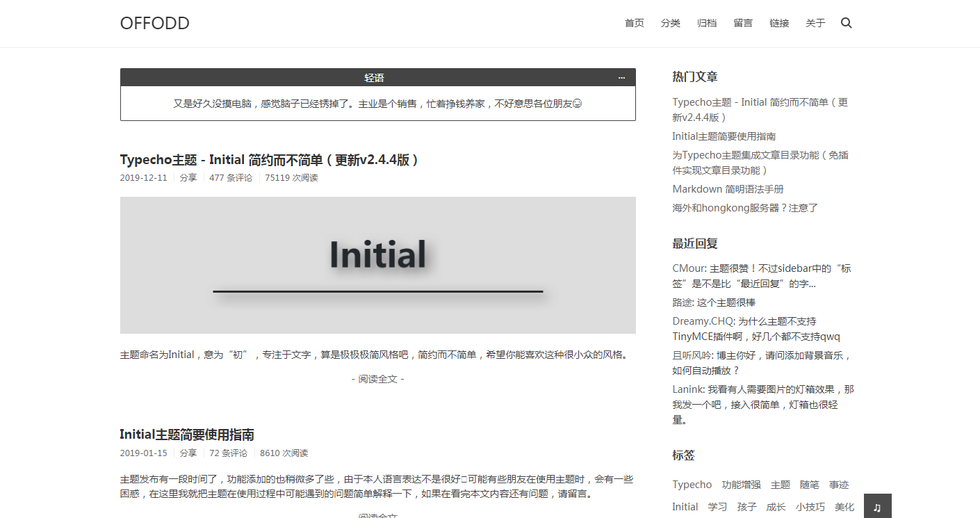This screenshot has height=518, width=980.
Task: Click the 轻语 box header title
Action: pyautogui.click(x=375, y=78)
